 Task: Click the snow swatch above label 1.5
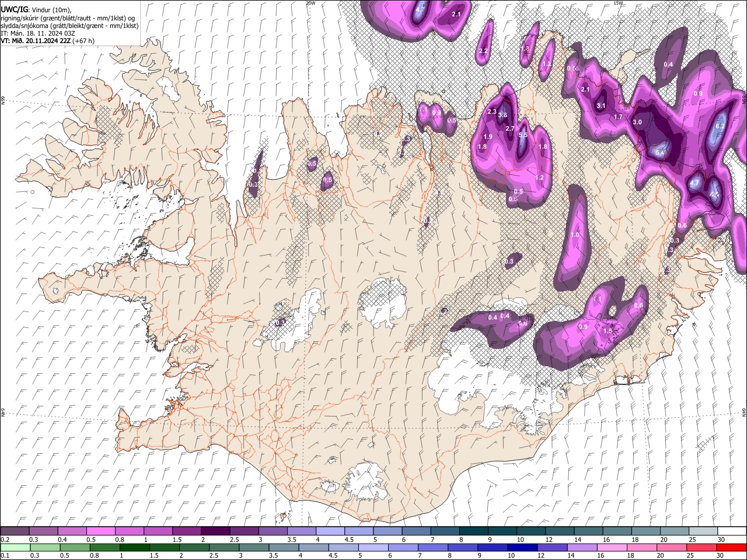(186, 531)
